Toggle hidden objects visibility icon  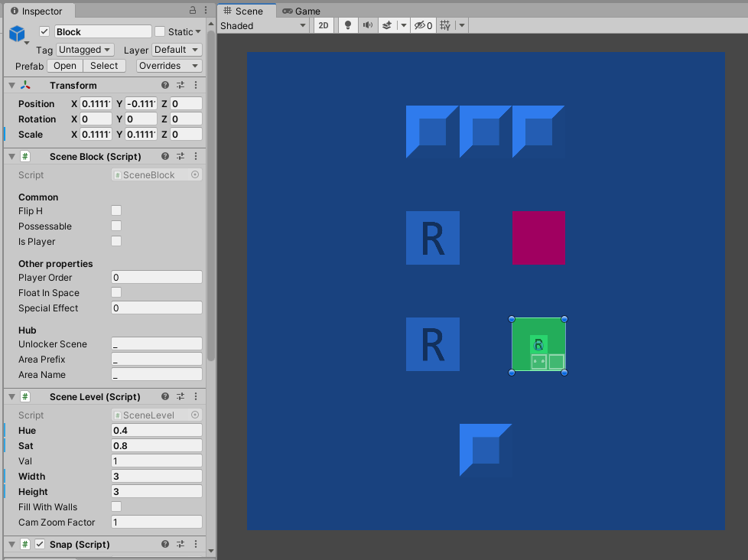tap(423, 25)
